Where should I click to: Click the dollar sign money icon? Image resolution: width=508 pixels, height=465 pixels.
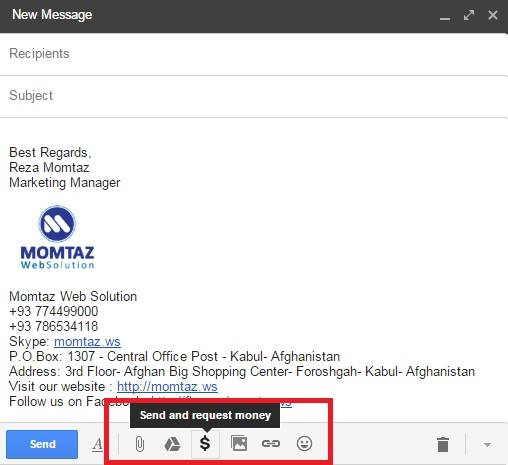click(205, 444)
